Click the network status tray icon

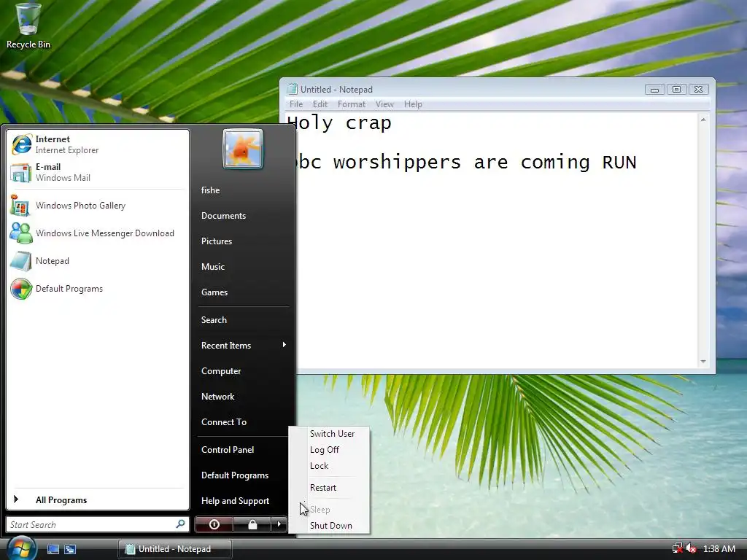(678, 548)
